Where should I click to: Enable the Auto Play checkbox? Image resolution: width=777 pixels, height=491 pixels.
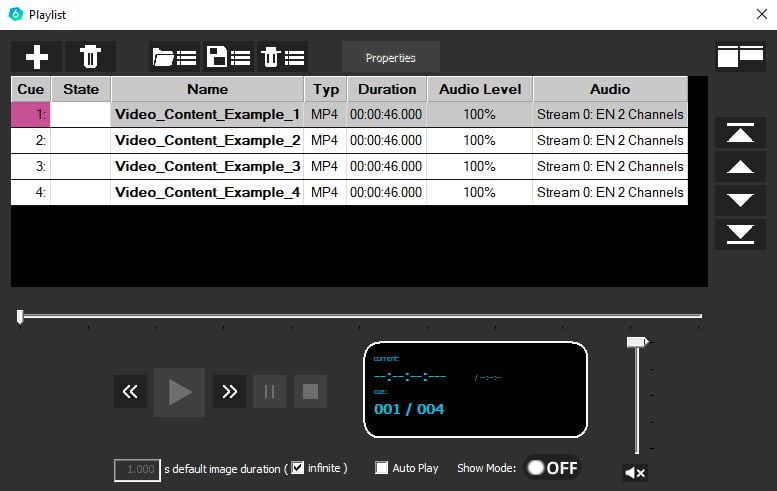click(381, 468)
